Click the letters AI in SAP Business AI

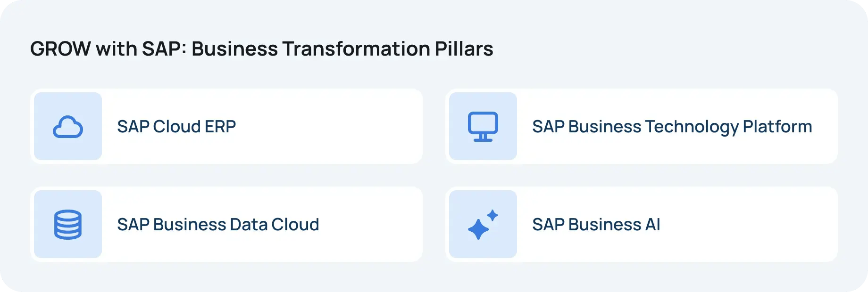point(653,225)
